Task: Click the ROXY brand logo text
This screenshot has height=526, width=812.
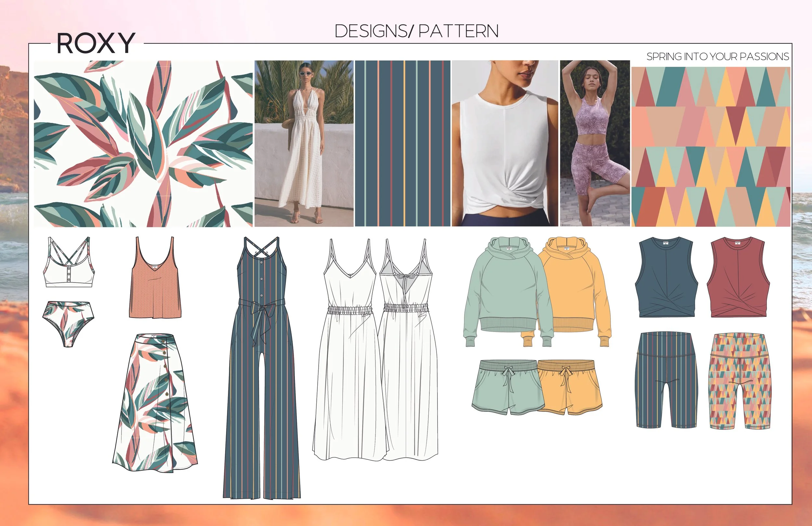Action: tap(96, 43)
